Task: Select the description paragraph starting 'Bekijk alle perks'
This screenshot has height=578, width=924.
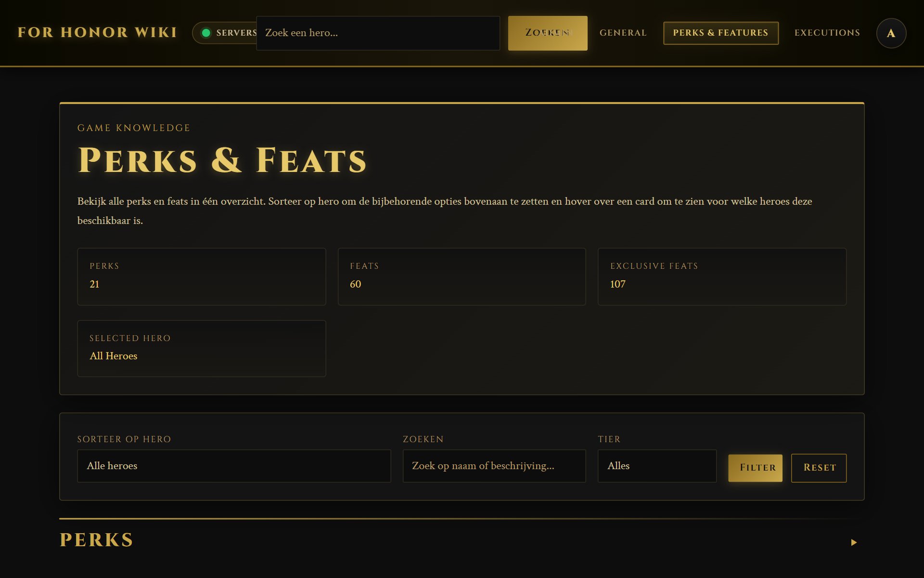Action: click(445, 210)
